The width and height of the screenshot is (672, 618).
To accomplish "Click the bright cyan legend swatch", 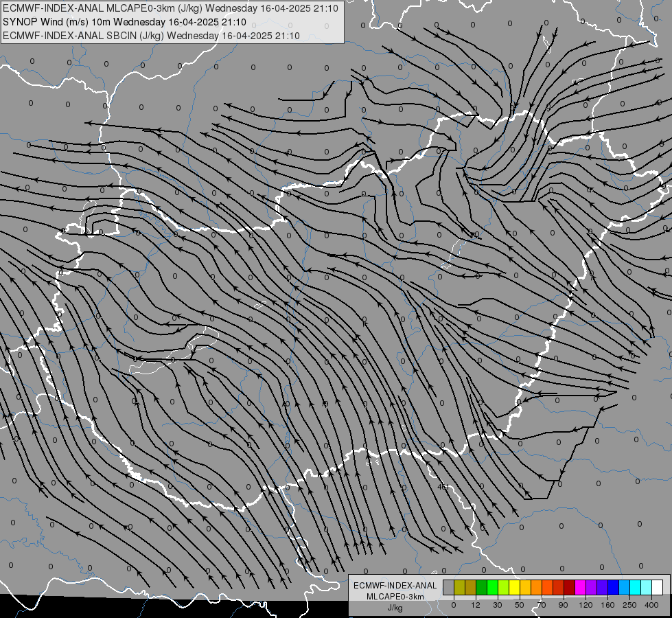I will [x=636, y=587].
